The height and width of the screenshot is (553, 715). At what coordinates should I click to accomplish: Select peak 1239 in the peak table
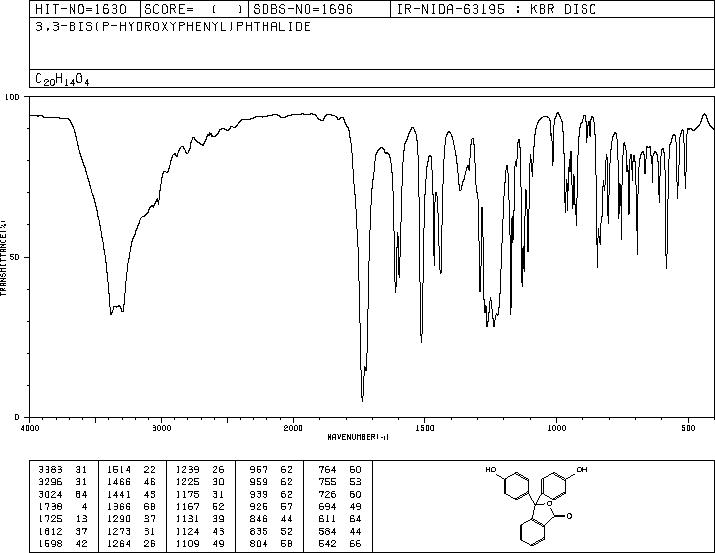pyautogui.click(x=187, y=470)
